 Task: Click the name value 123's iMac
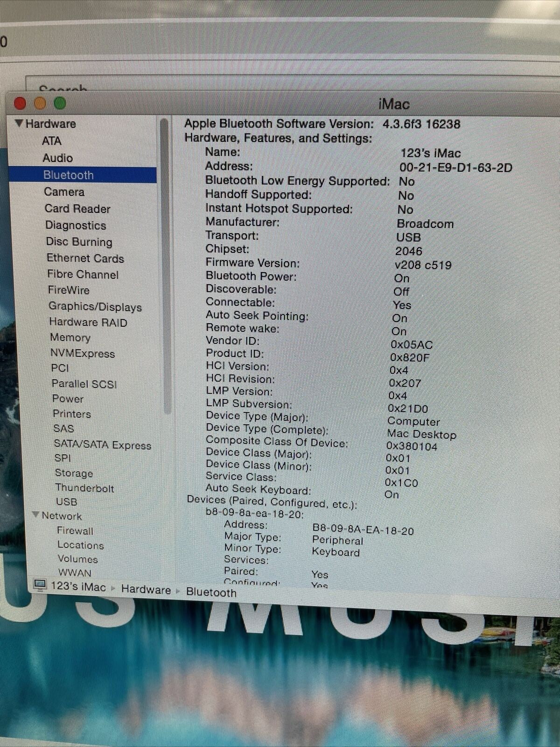(430, 153)
